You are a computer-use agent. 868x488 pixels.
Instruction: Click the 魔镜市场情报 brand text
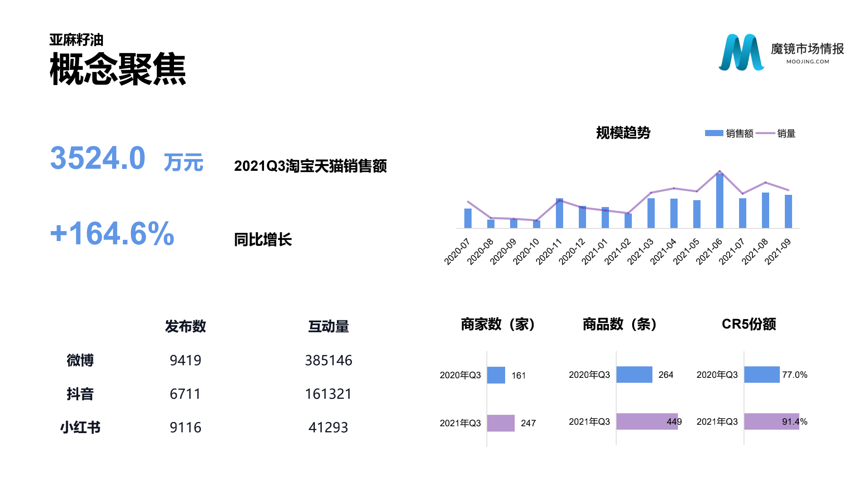(x=807, y=49)
